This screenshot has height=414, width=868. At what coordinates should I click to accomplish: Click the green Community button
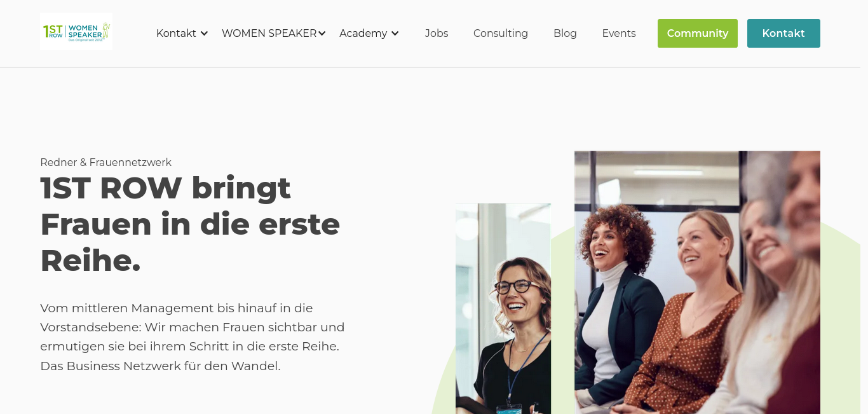tap(698, 33)
